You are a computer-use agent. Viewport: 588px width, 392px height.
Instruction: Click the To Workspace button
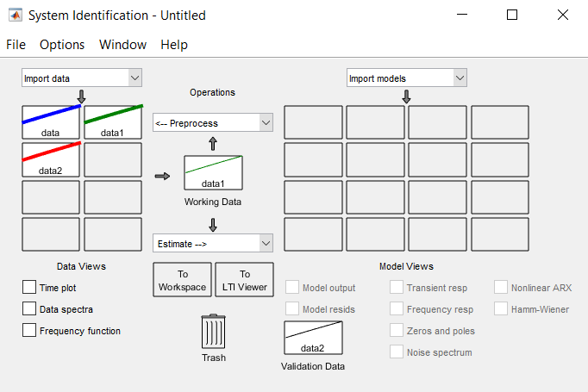pyautogui.click(x=182, y=280)
